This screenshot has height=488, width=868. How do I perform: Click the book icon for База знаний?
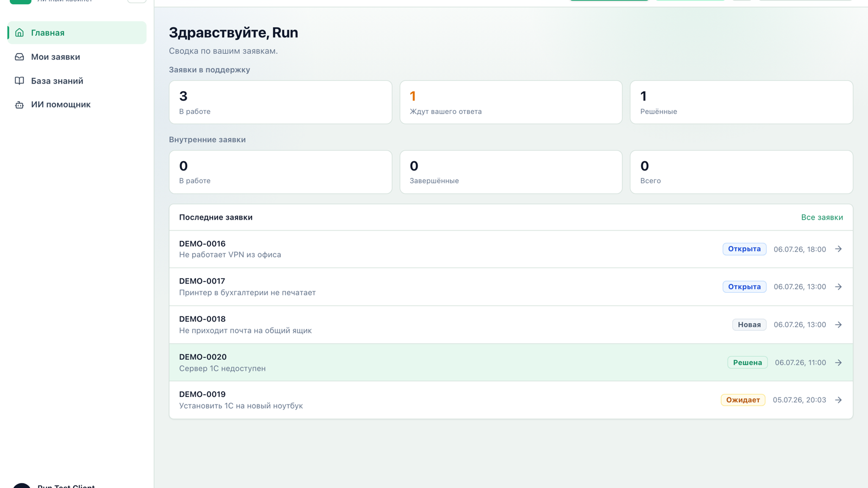tap(20, 81)
